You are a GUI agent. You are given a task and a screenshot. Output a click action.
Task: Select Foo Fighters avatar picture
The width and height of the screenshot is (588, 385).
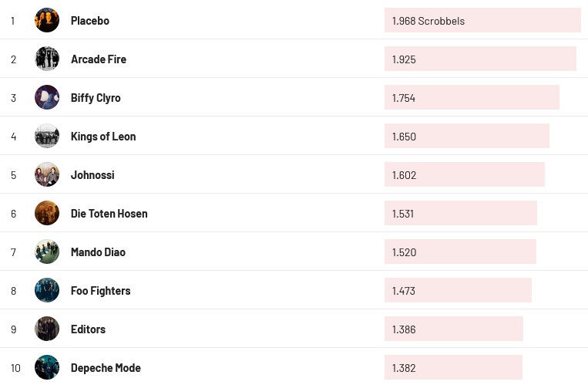(47, 290)
